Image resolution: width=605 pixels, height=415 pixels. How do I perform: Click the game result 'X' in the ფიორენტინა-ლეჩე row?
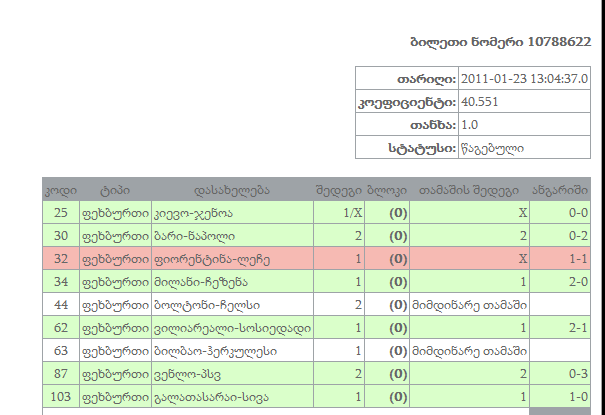(522, 258)
